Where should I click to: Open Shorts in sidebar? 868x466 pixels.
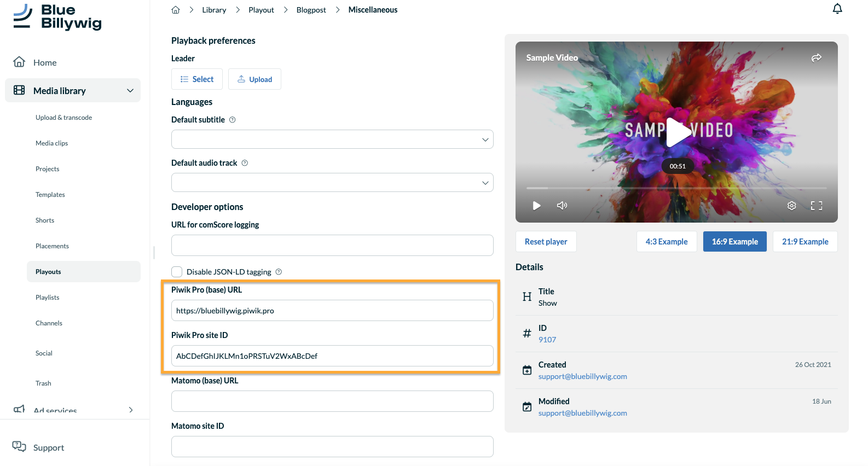pos(45,220)
